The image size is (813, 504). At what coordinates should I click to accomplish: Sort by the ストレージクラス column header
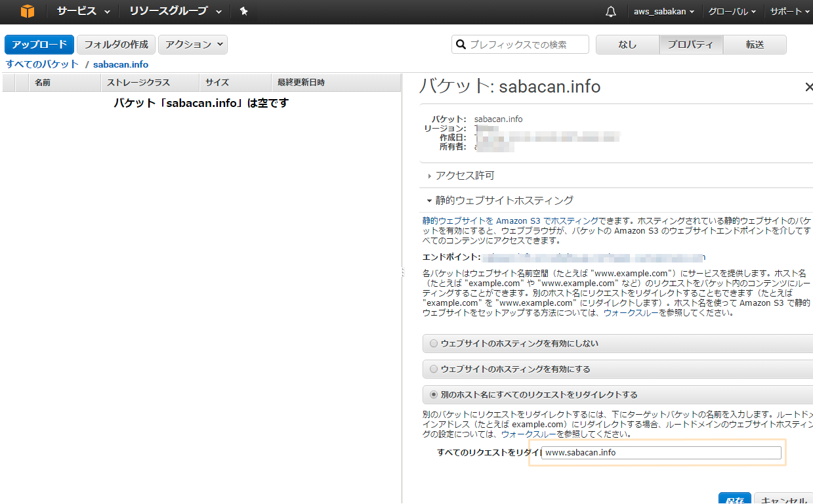click(150, 83)
